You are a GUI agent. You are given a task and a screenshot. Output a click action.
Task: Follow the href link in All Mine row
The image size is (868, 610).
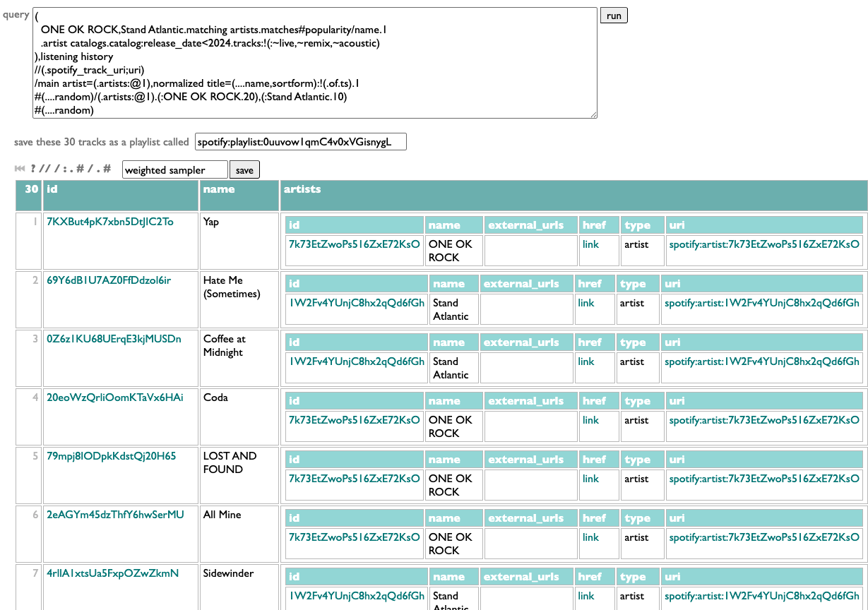pyautogui.click(x=590, y=537)
